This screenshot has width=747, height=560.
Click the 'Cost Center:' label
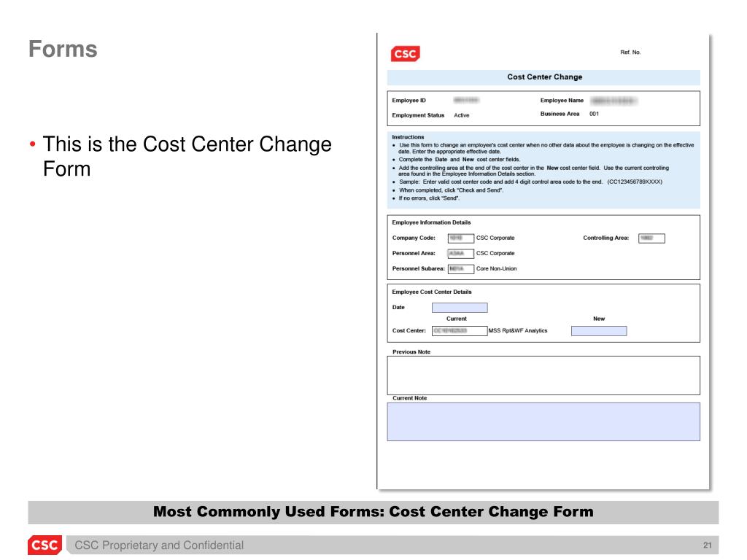pos(409,330)
